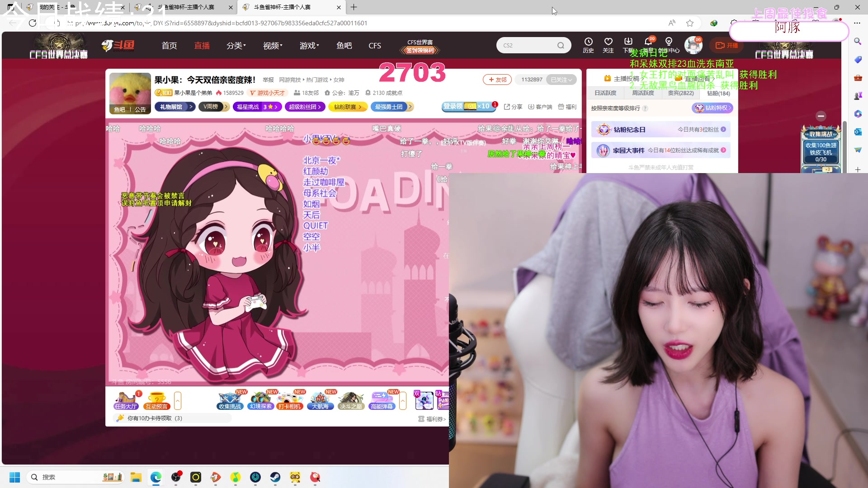Viewport: 868px width, 488px height.
Task: Click the Edge sidebar search icon
Action: (x=858, y=41)
